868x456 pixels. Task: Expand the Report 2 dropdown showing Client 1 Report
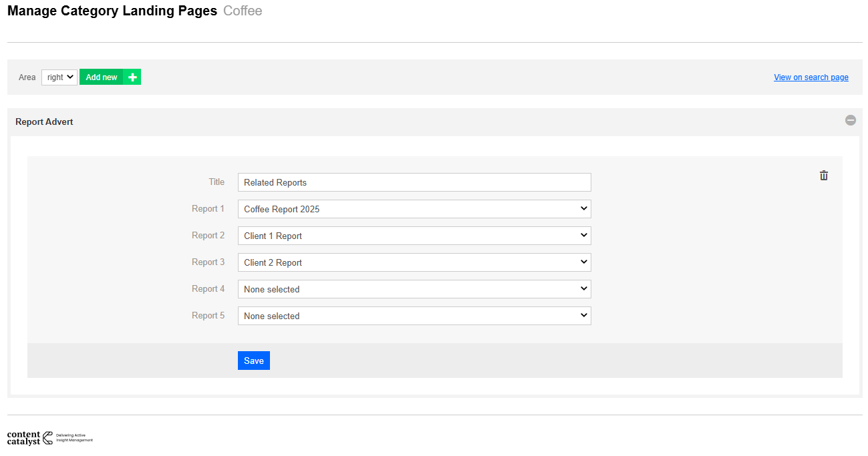[414, 236]
